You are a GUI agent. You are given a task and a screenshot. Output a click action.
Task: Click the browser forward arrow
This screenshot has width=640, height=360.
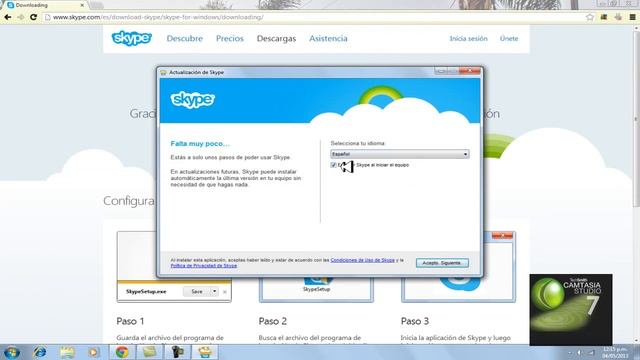point(20,17)
